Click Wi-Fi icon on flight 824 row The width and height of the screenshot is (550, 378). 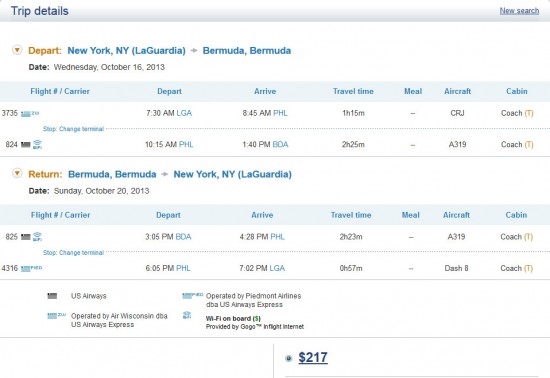pyautogui.click(x=37, y=144)
